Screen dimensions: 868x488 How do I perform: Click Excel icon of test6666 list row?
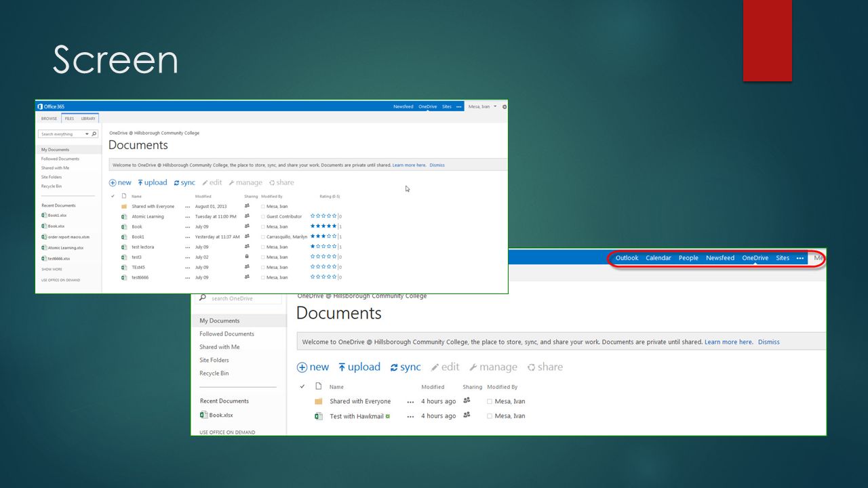point(124,278)
